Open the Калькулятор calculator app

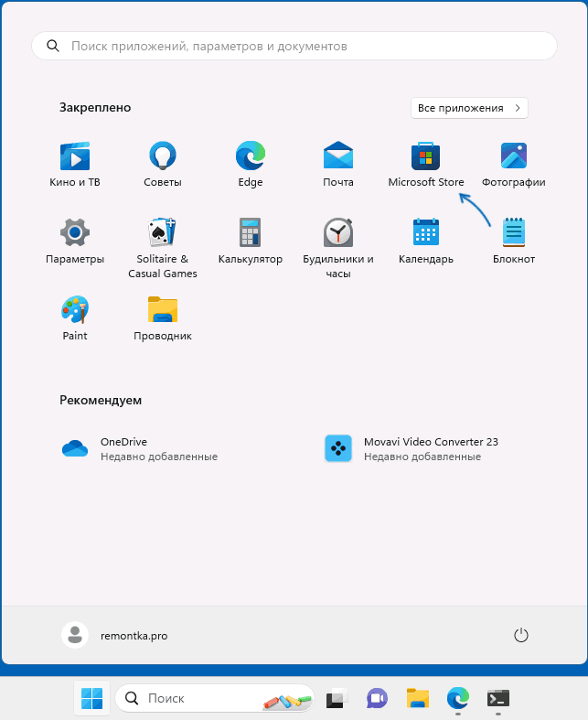(251, 242)
